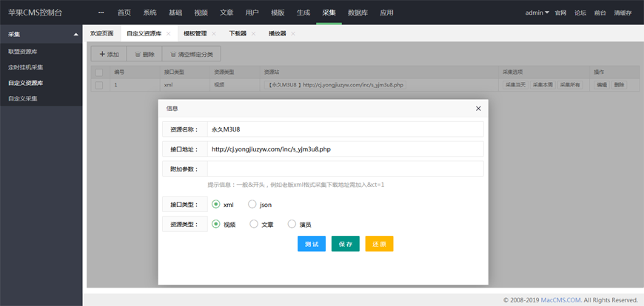Close the 播放器 tab

[293, 34]
